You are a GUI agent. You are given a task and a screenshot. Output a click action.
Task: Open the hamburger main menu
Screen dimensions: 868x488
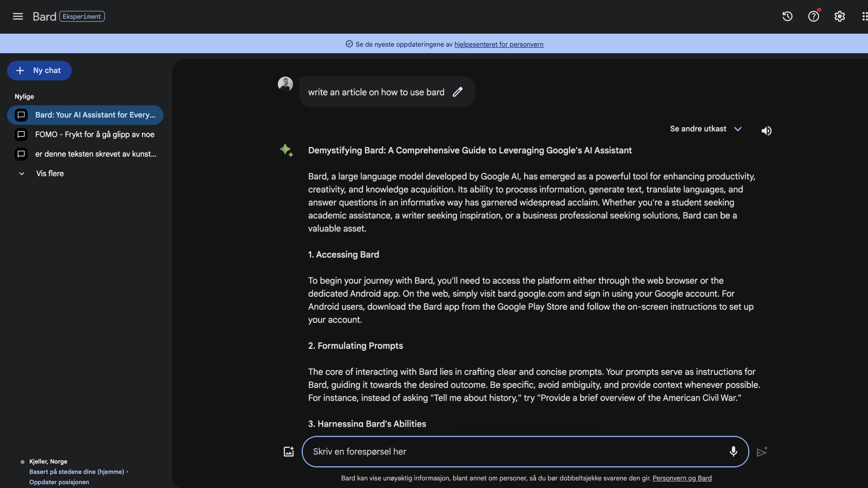[x=18, y=16]
